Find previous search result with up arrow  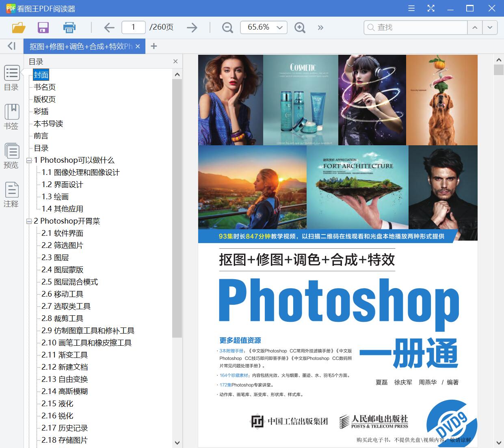[x=474, y=28]
